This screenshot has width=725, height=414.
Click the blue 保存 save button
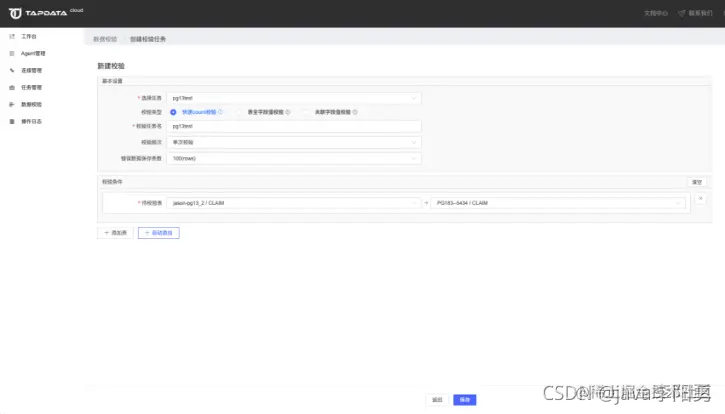click(465, 400)
